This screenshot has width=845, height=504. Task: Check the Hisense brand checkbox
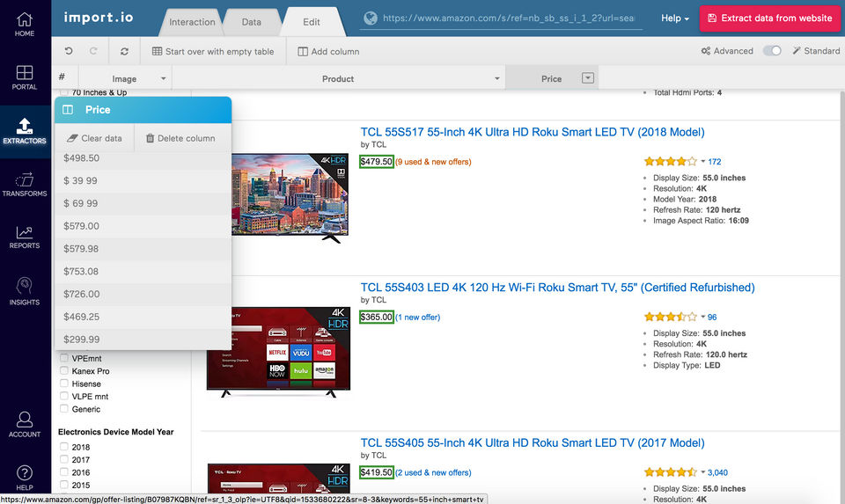coord(64,383)
